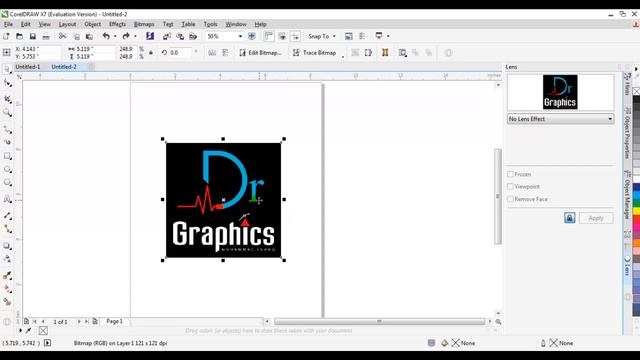
Task: Select the Rectangle tool
Action: pyautogui.click(x=7, y=156)
